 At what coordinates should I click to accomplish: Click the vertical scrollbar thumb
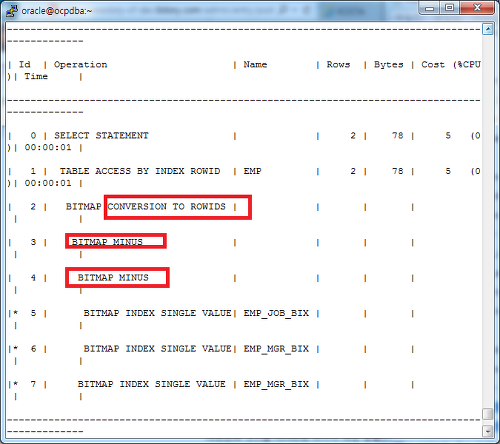tap(488, 414)
